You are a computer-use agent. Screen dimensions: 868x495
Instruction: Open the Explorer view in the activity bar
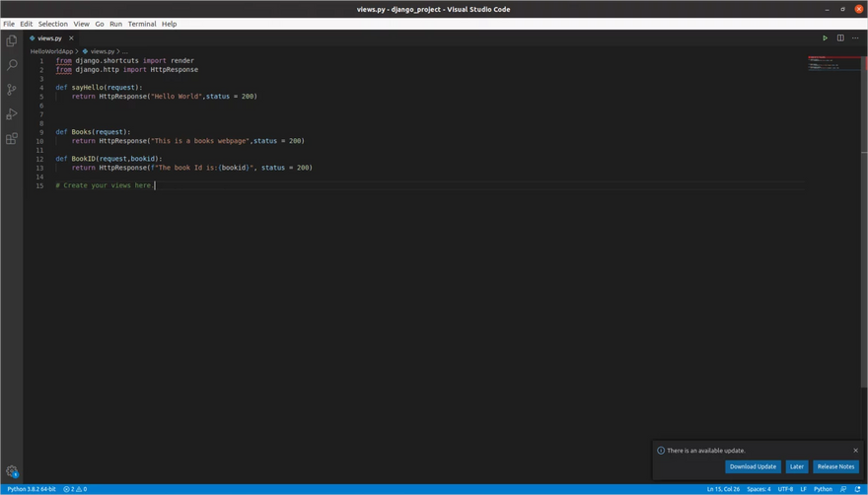point(12,40)
